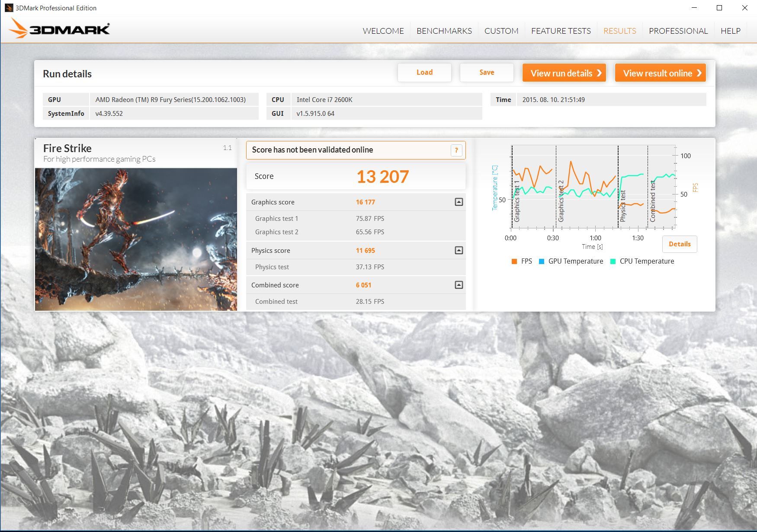Open the Feature Tests tab
757x532 pixels.
click(x=561, y=31)
